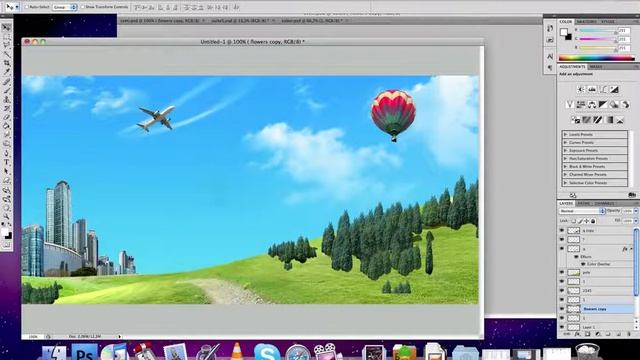
Task: Select the flowers copy layer row
Action: point(596,309)
